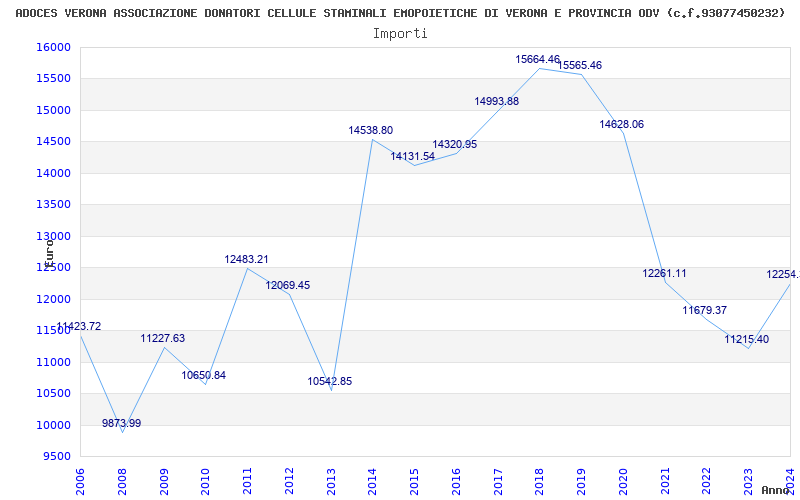Screen dimensions: 800x500
Task: Click the x-axis year 2022
Action: pyautogui.click(x=707, y=482)
